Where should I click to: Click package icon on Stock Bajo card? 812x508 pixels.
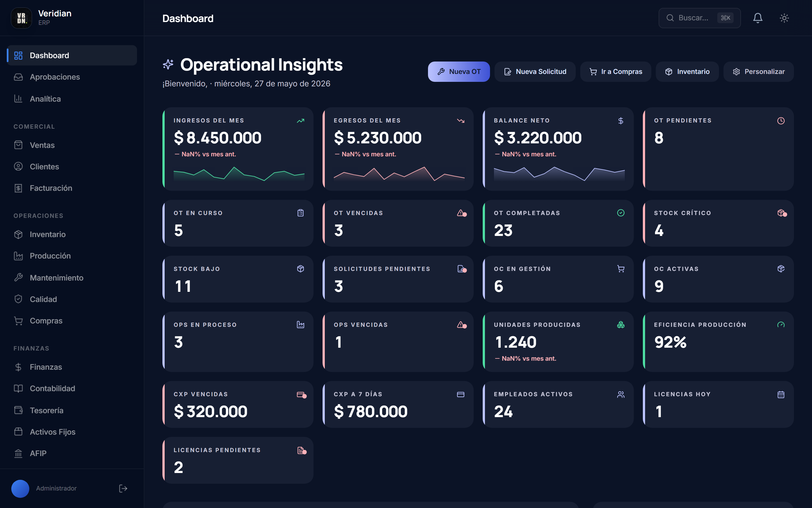click(x=301, y=268)
